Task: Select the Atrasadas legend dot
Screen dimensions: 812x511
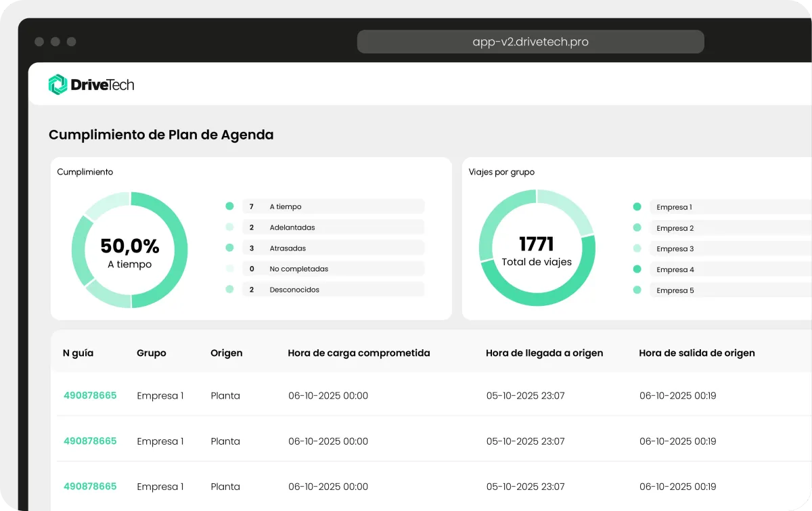Action: (x=229, y=248)
